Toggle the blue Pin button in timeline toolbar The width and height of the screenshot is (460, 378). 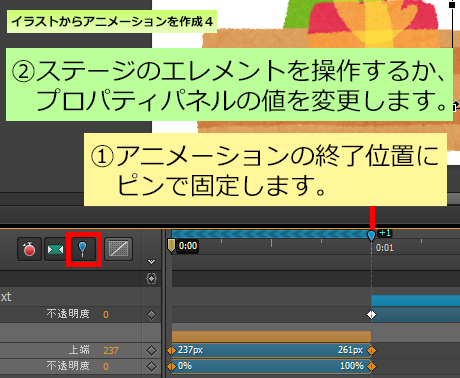click(x=83, y=249)
